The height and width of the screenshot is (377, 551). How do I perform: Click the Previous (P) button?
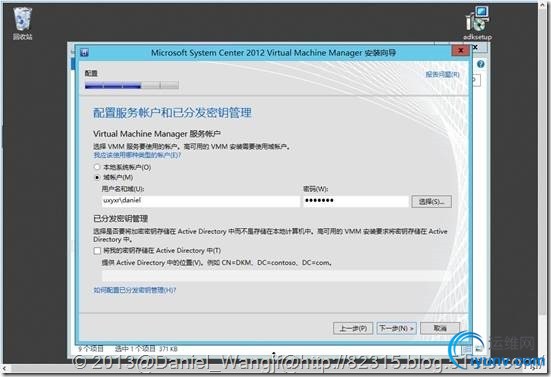coord(353,328)
